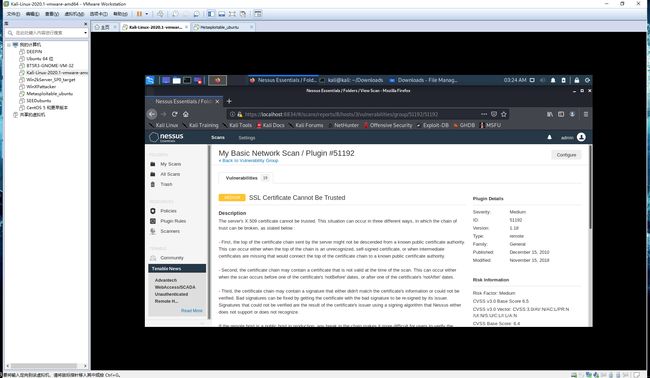Go back in Firefox
This screenshot has height=378, width=650.
pos(152,114)
